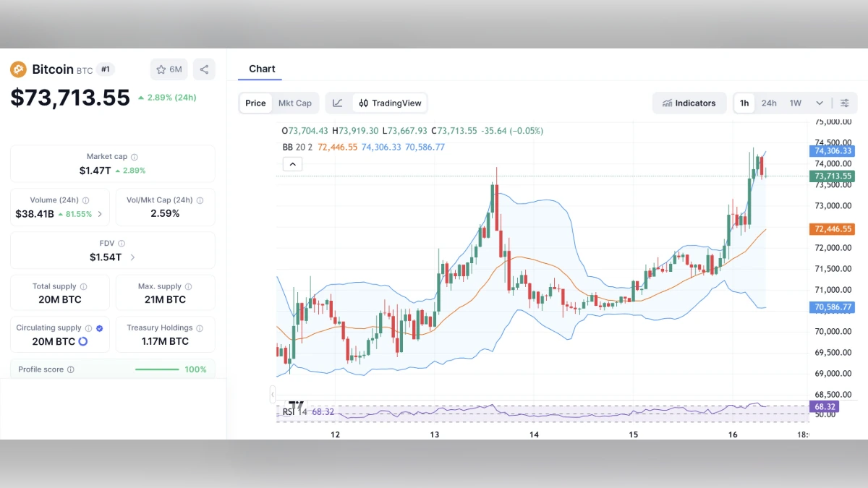
Task: Click the star icon to add to watchlist
Action: coord(161,69)
